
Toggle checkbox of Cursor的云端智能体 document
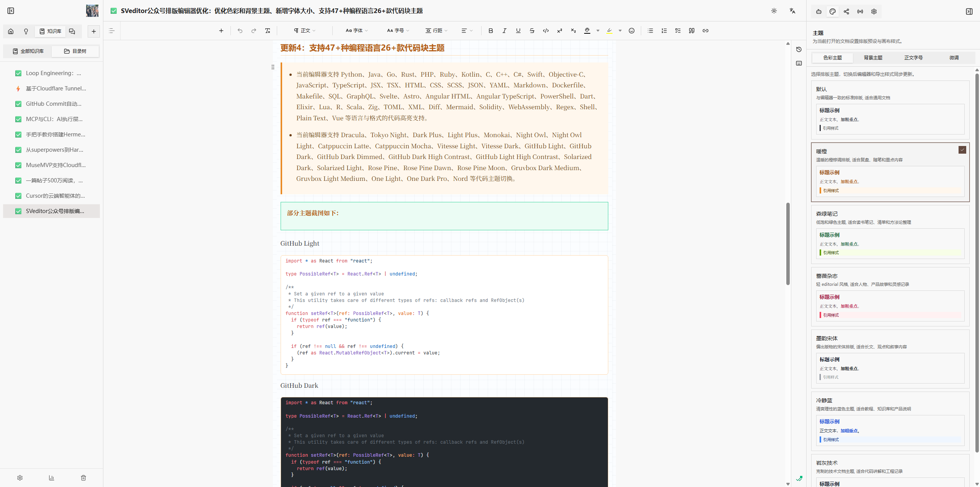(x=18, y=196)
